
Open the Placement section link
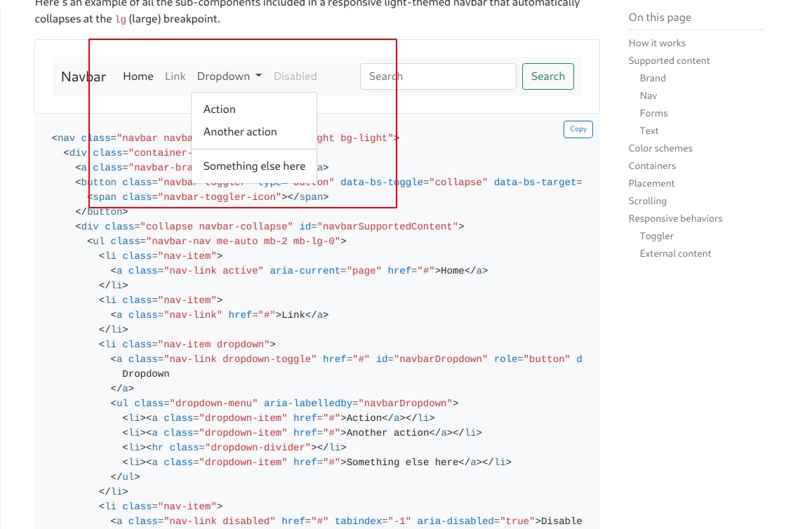pyautogui.click(x=651, y=184)
